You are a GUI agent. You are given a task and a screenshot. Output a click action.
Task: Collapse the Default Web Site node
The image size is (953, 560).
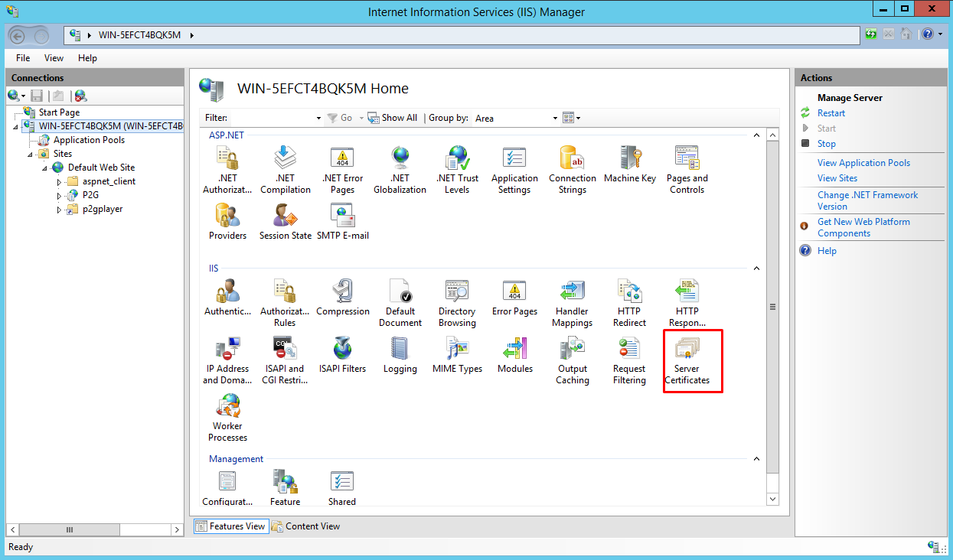tap(44, 168)
